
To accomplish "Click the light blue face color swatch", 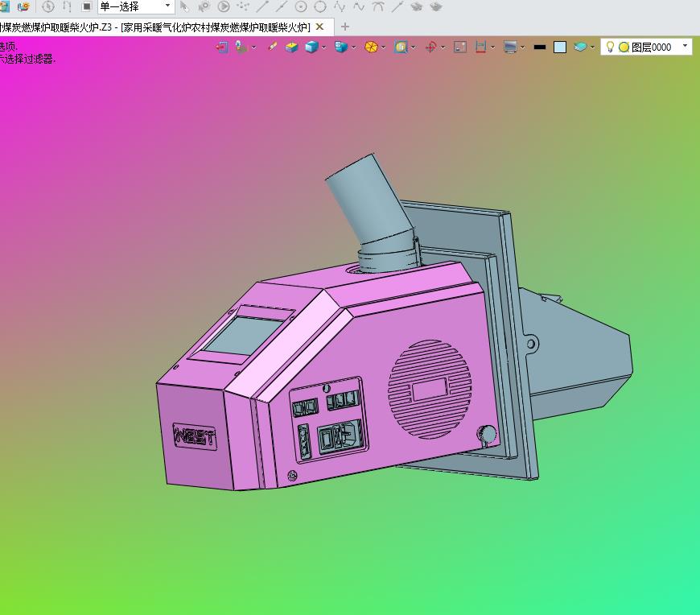I will tap(560, 47).
